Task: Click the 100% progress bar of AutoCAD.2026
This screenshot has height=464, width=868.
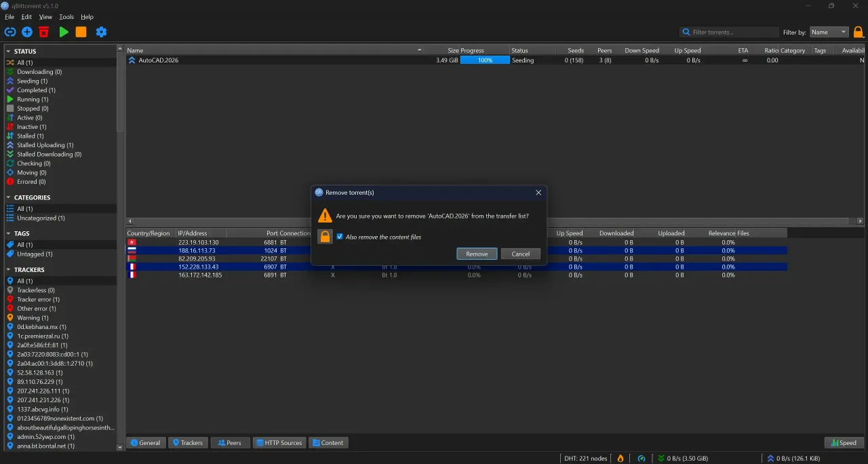Action: [485, 60]
